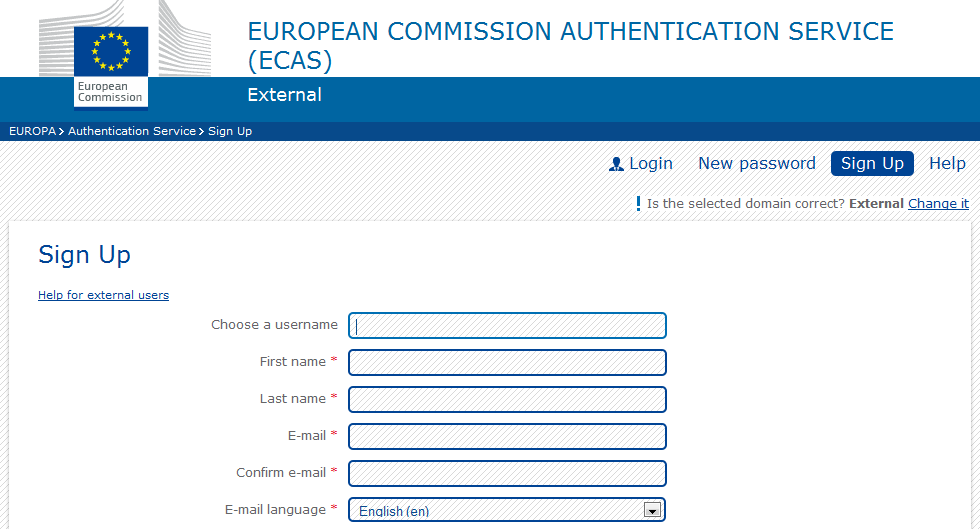980x529 pixels.
Task: Click the Sign Up breadcrumb item
Action: point(230,131)
